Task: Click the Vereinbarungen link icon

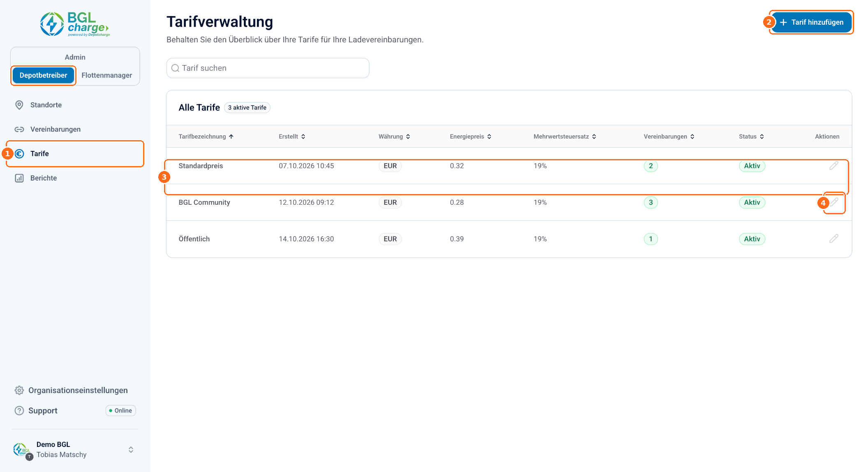Action: [x=19, y=129]
